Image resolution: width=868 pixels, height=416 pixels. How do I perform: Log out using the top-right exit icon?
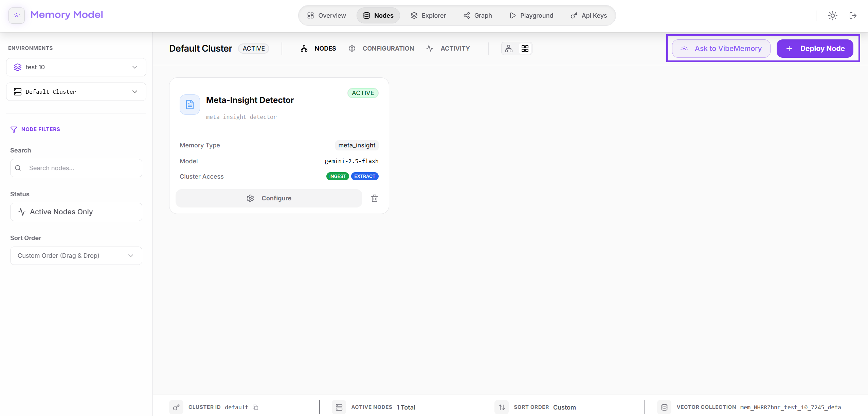click(x=854, y=16)
